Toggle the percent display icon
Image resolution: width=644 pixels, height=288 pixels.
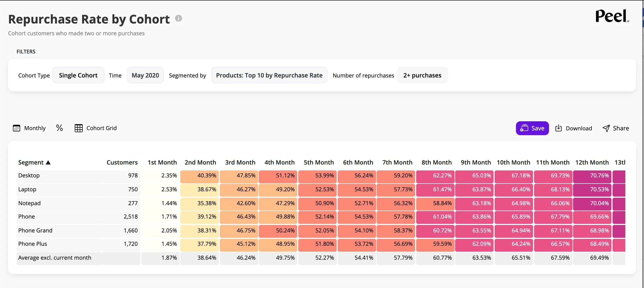pos(59,128)
